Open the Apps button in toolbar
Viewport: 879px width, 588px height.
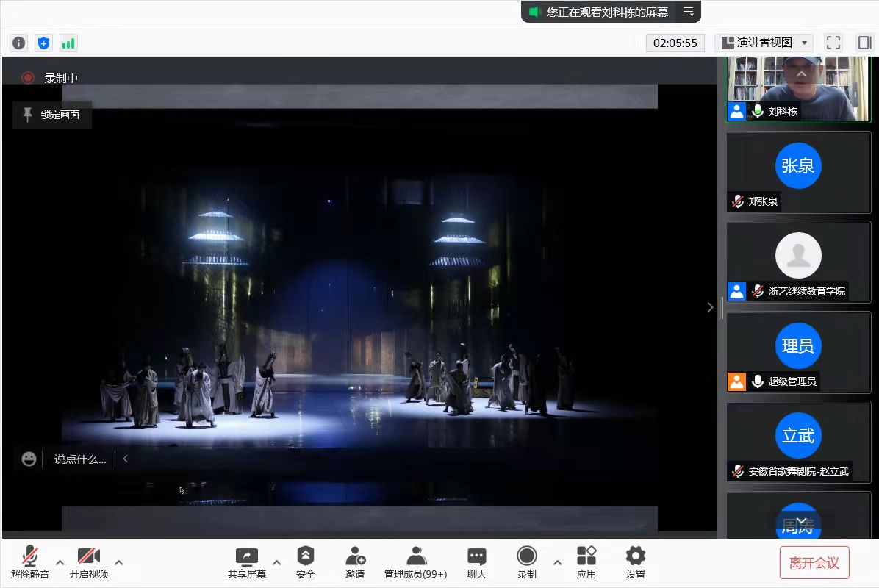586,562
